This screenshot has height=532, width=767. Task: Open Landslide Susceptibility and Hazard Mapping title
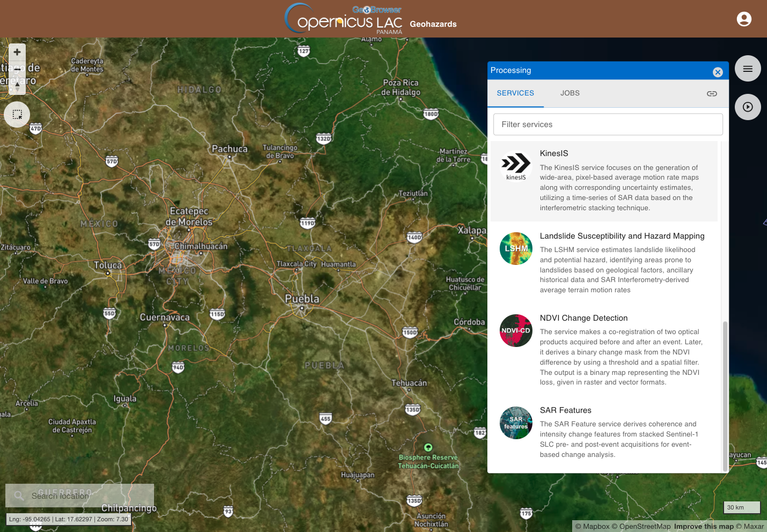[x=622, y=236]
